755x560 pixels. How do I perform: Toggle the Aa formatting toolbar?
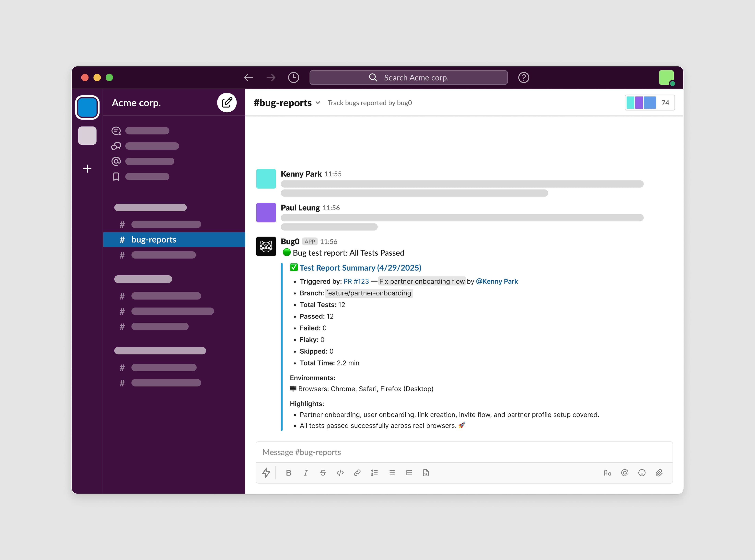(608, 473)
